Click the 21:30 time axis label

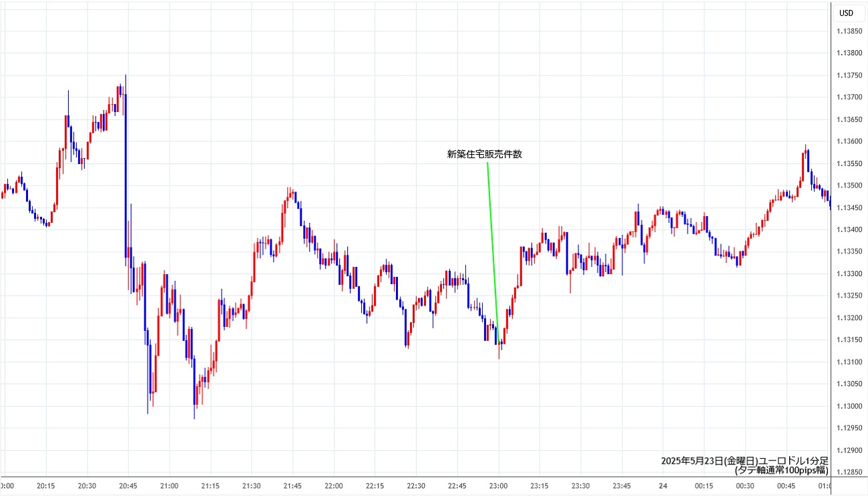[252, 486]
